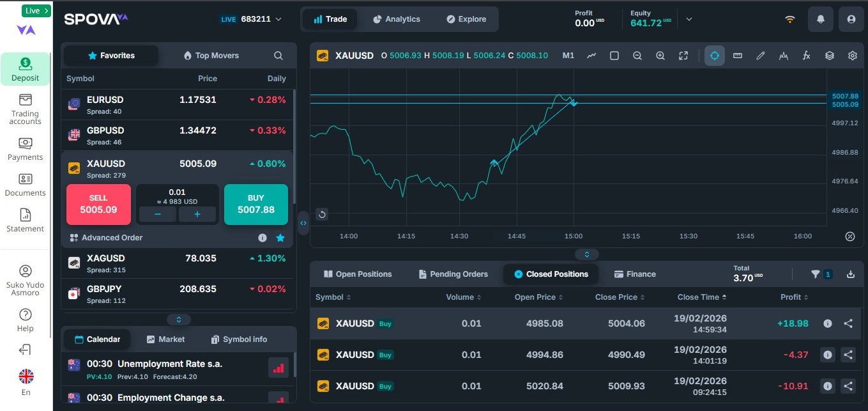
Task: Click the BUY 5007.88 button
Action: coord(255,205)
